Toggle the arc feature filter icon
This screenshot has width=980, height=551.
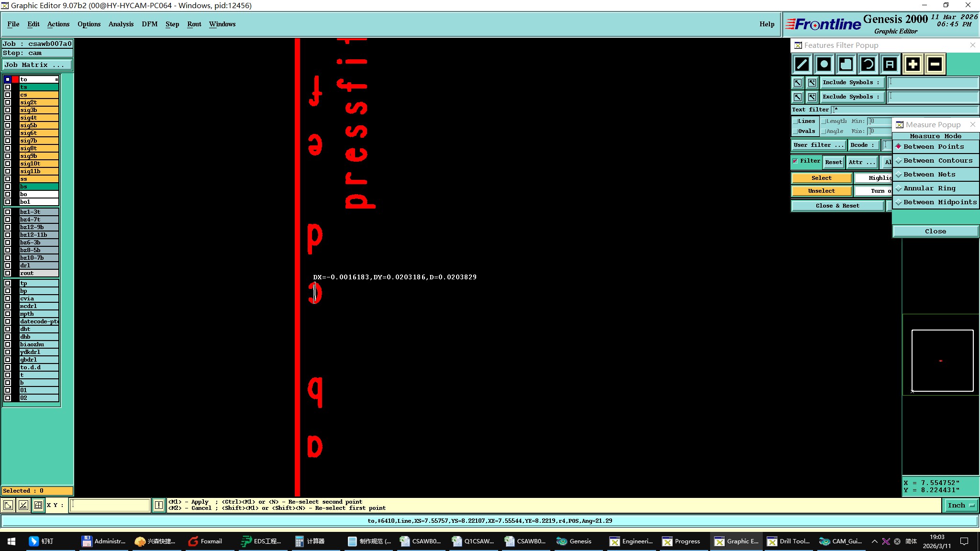click(868, 64)
